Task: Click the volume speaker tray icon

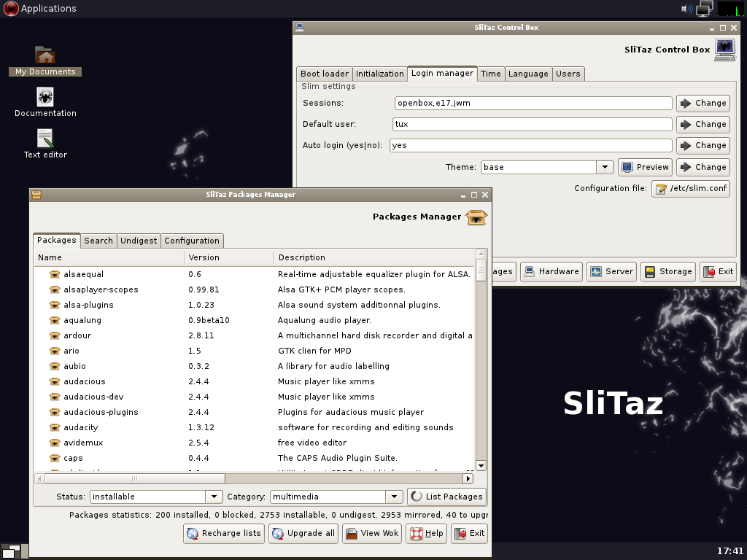Action: pos(686,9)
